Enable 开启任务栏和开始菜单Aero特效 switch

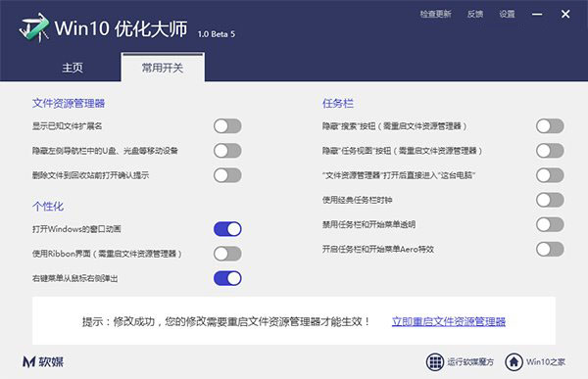coord(550,250)
